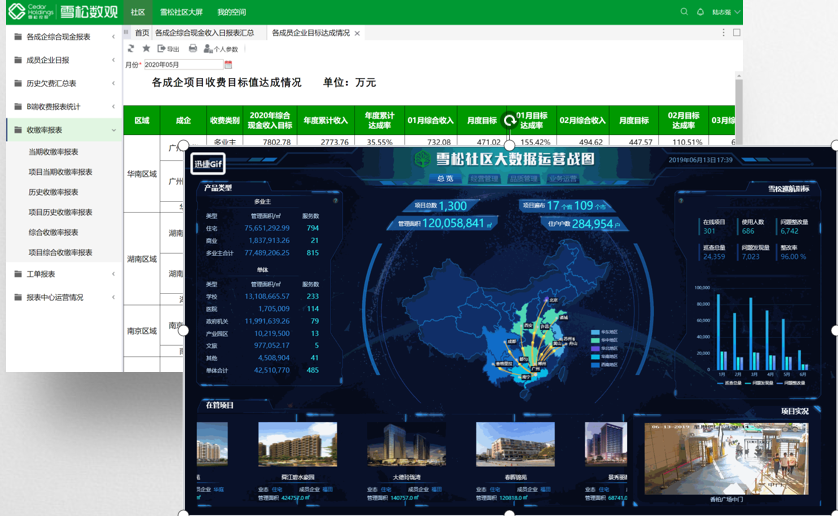Expand 成员企业日报 sidebar group
Image resolution: width=838 pixels, height=516 pixels.
click(x=64, y=60)
